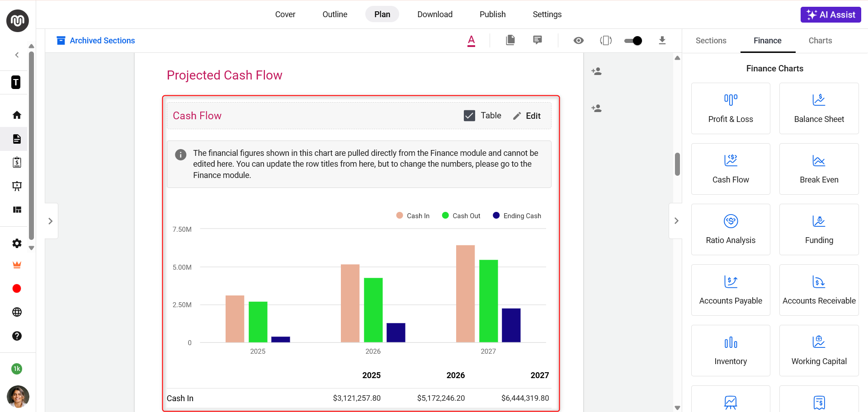Toggle the Cash Out legend item
Viewport: 868px width, 412px height.
click(461, 216)
